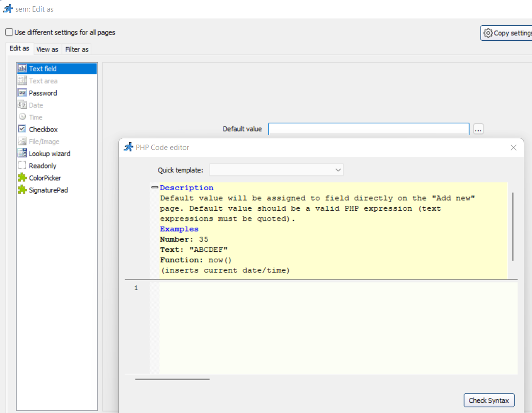
Task: Choose the Checkbox edit type
Action: coord(42,129)
